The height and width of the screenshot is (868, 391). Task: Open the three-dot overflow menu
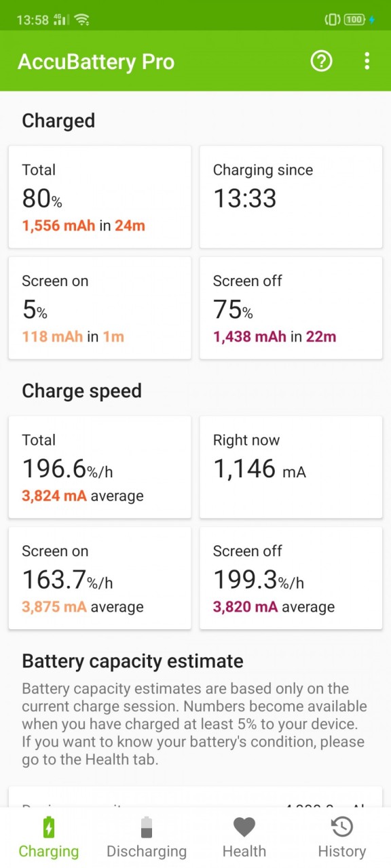tap(367, 62)
